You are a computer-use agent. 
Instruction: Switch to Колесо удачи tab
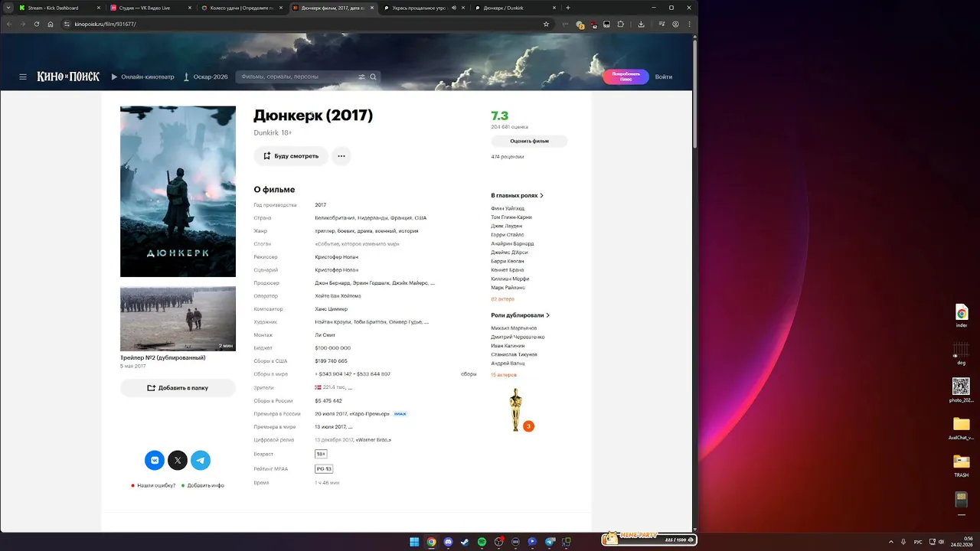(x=240, y=8)
